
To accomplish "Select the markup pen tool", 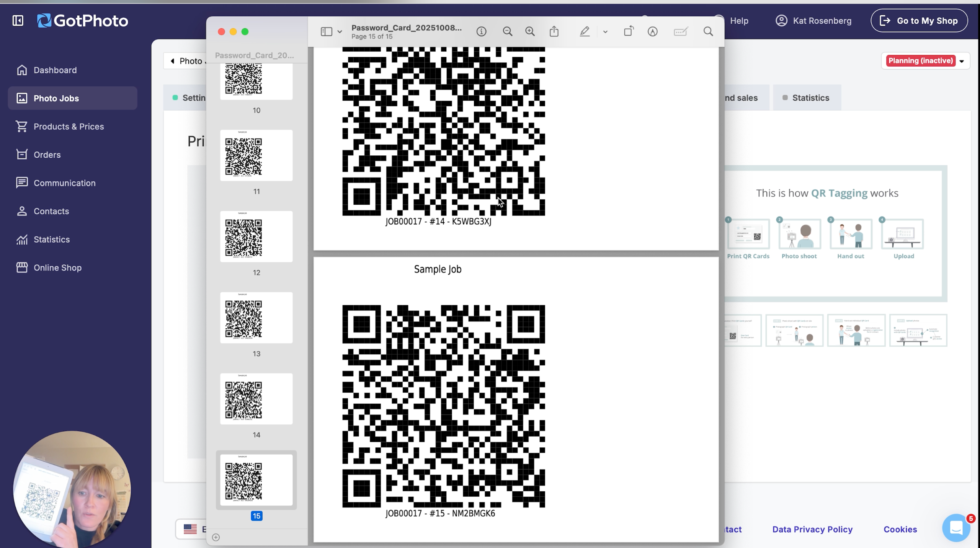I will click(x=584, y=31).
